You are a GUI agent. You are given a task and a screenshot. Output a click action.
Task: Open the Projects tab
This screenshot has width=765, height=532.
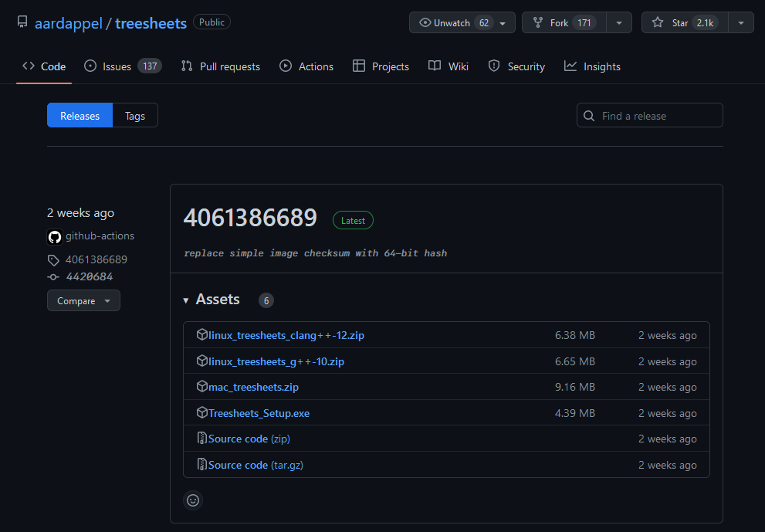point(381,66)
